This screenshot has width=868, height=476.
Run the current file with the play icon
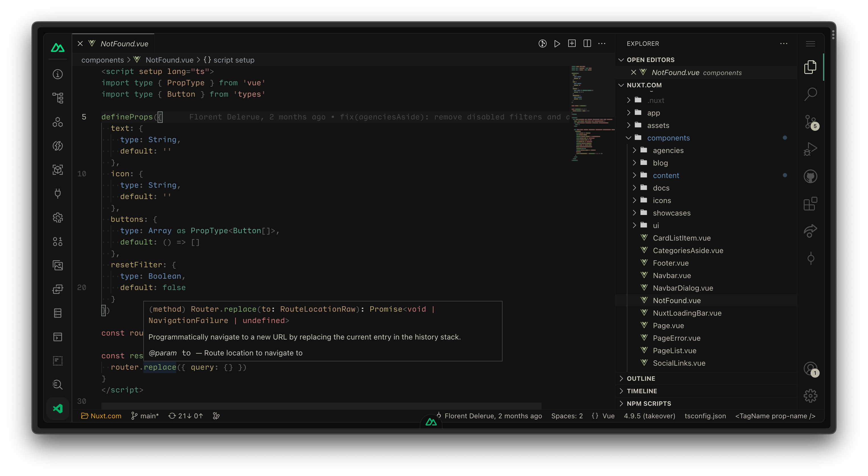[557, 44]
